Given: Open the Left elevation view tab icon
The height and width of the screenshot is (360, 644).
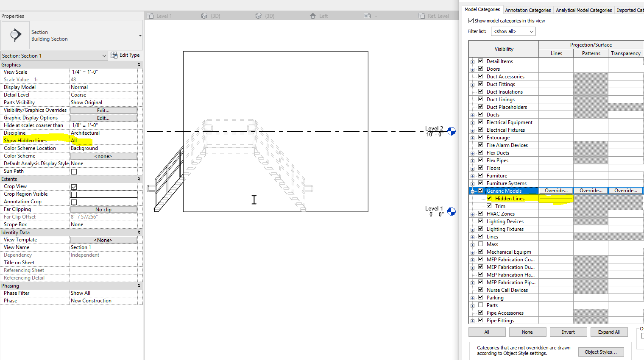Looking at the screenshot, I should [x=312, y=15].
